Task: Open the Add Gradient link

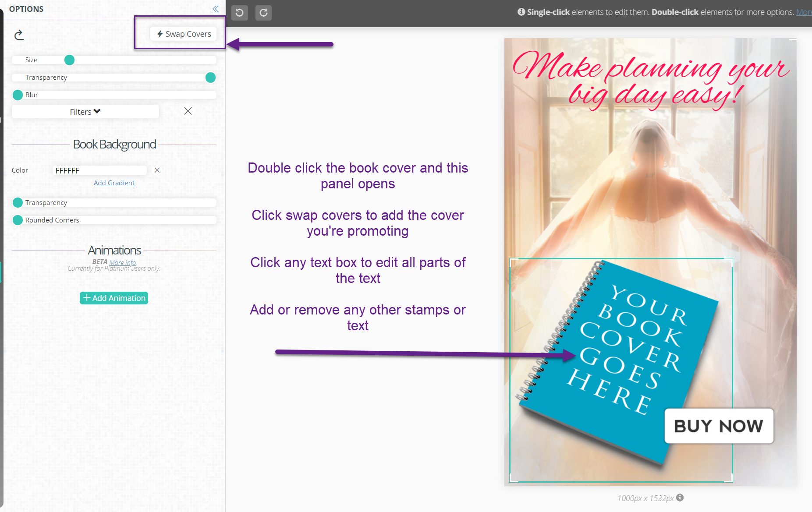Action: (114, 183)
